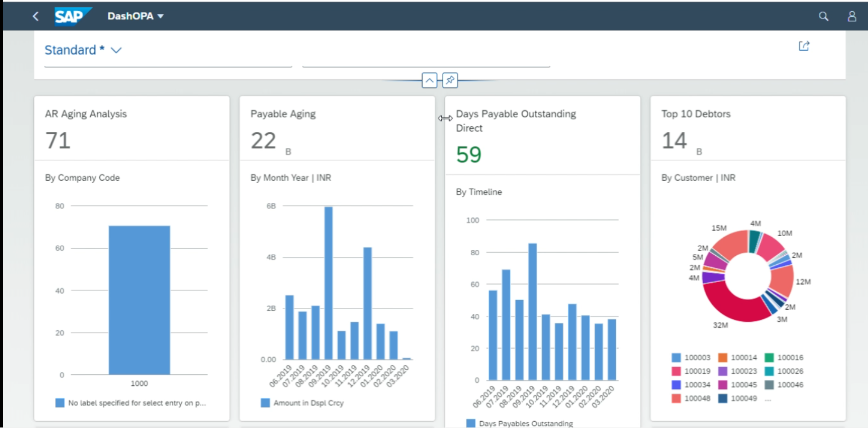The height and width of the screenshot is (428, 868).
Task: Click the SAP logo
Action: click(x=72, y=16)
